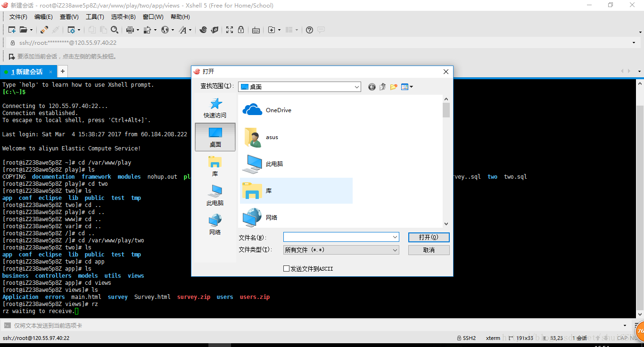
Task: Select 快速访问 in the dialog sidebar
Action: coord(215,108)
